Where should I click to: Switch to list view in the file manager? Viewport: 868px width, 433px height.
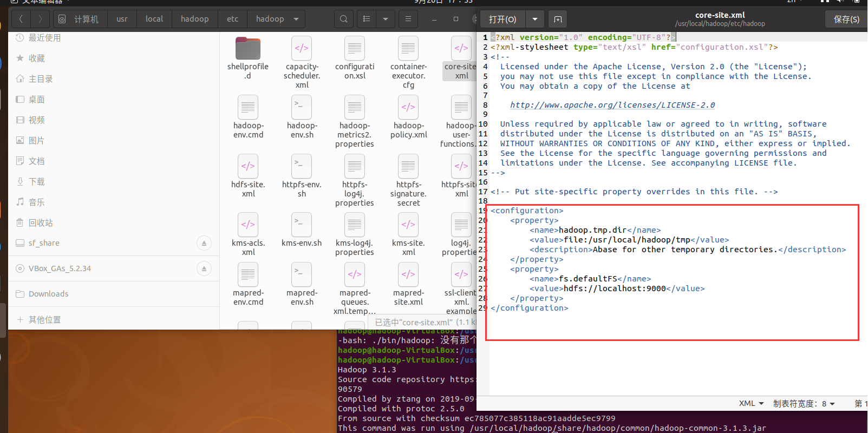click(x=367, y=19)
